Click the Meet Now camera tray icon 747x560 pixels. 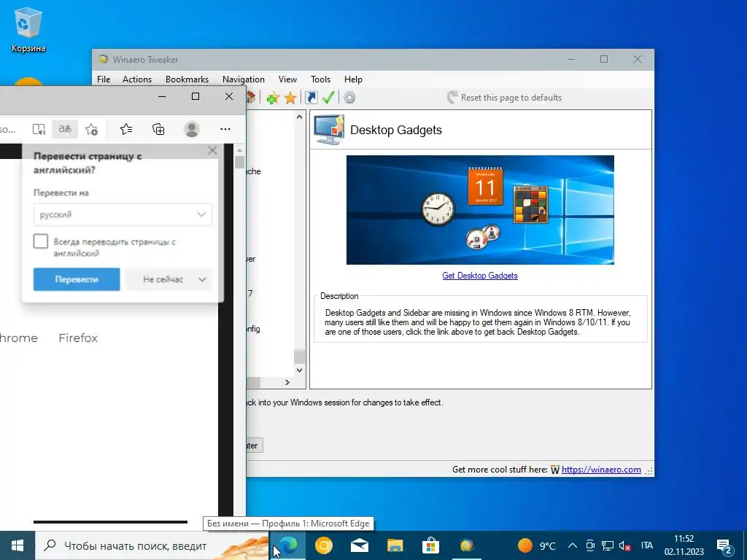click(590, 545)
